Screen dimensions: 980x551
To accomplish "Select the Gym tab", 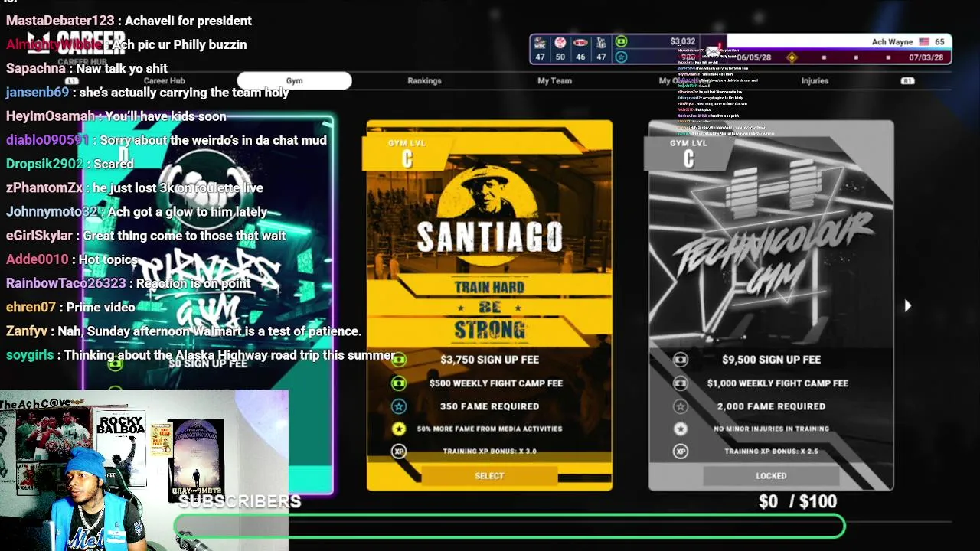I will click(295, 80).
